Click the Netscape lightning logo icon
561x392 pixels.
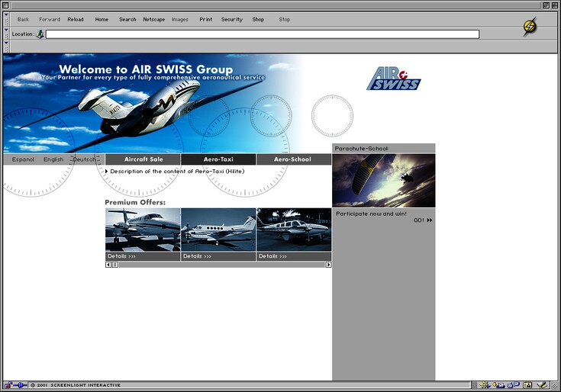click(x=530, y=27)
